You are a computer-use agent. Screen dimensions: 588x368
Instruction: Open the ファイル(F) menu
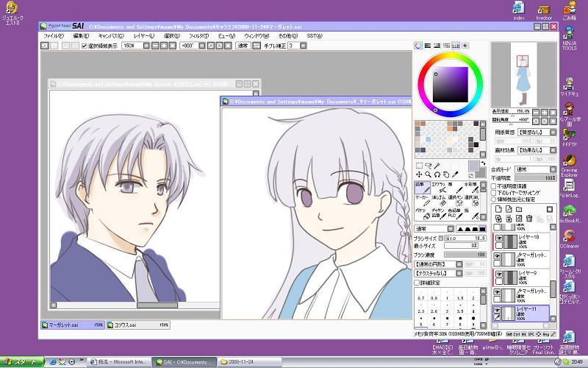[54, 36]
